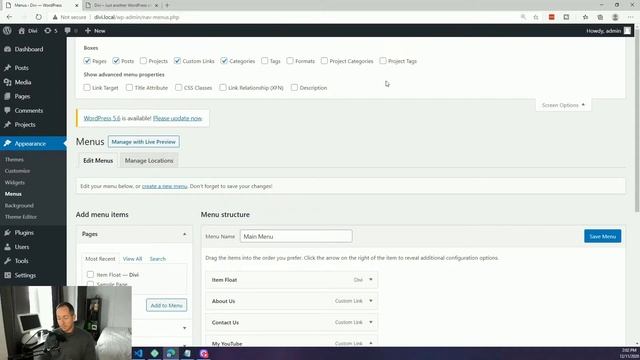Open Visual Studio Code from taskbar
This screenshot has width=640, height=360.
click(138, 353)
